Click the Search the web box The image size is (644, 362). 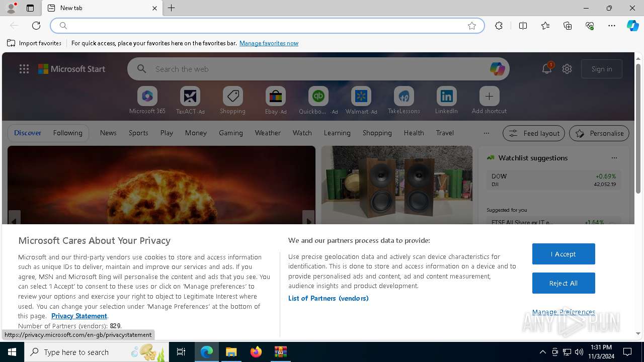[318, 69]
